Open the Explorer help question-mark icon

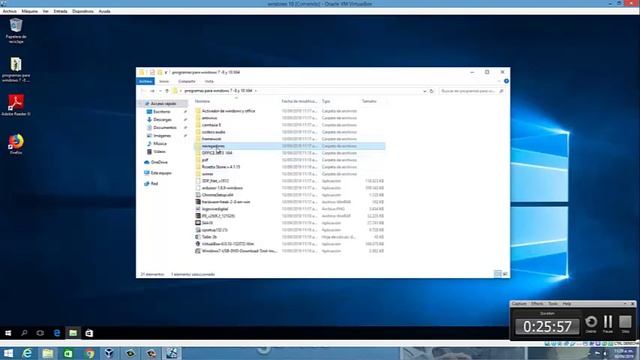coord(506,81)
